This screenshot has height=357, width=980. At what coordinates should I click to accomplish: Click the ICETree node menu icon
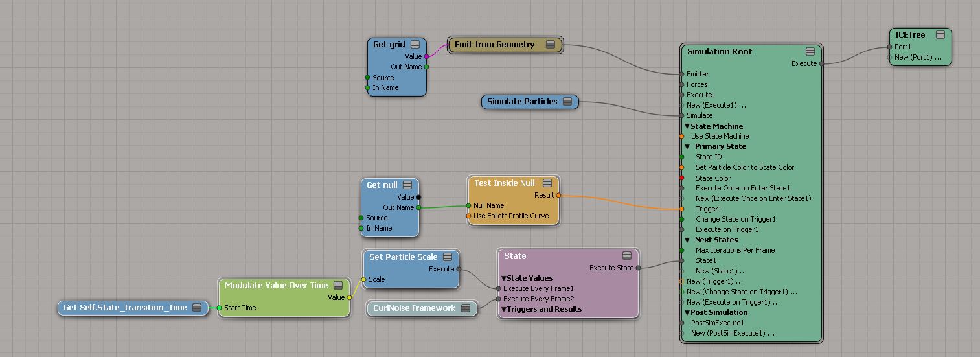(x=940, y=35)
